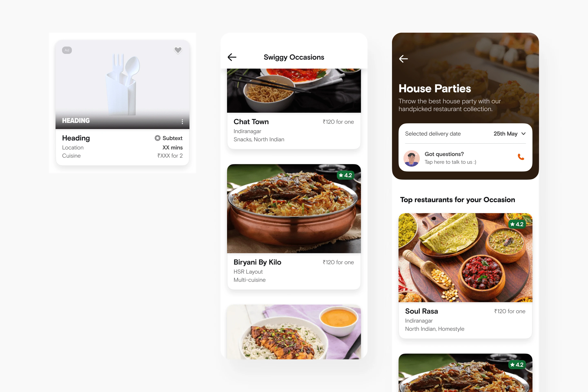Click the Ad badge on template card

[x=67, y=50]
